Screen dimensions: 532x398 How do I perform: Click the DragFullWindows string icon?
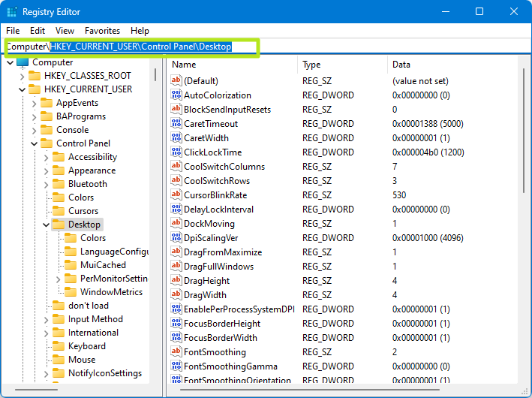[x=176, y=266]
